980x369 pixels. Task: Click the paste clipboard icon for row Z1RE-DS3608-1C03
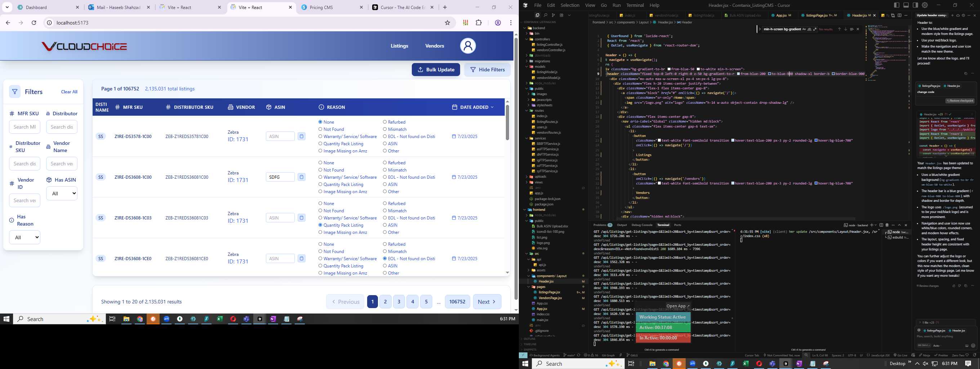[x=301, y=218]
